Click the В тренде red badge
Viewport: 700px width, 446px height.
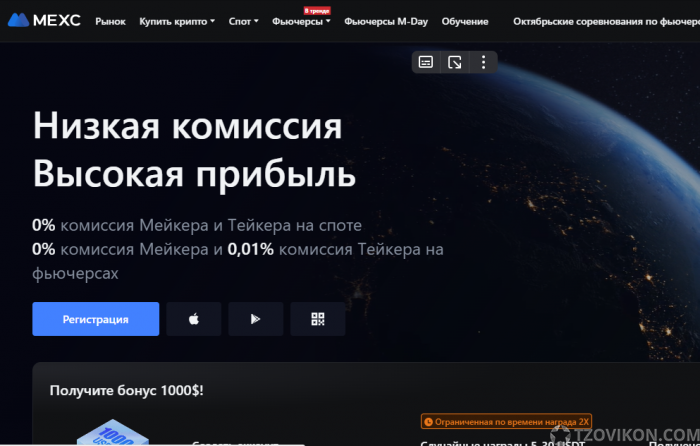(317, 11)
